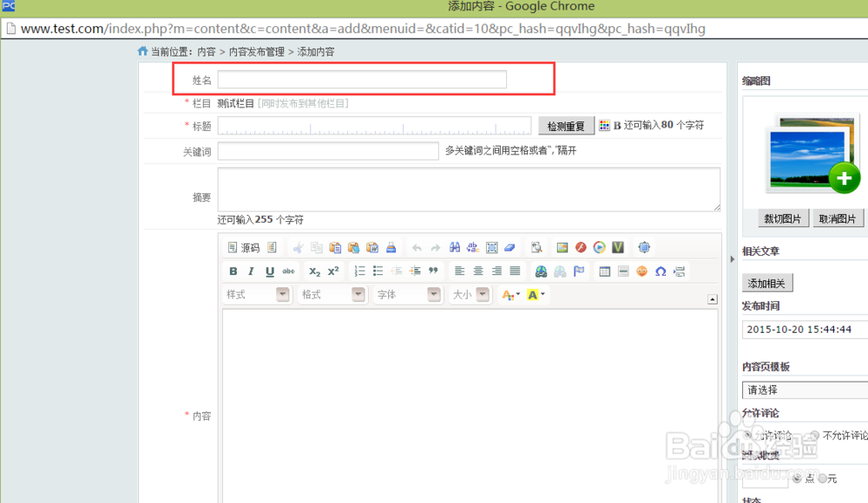Toggle underline formatting
This screenshot has height=503, width=868.
270,271
